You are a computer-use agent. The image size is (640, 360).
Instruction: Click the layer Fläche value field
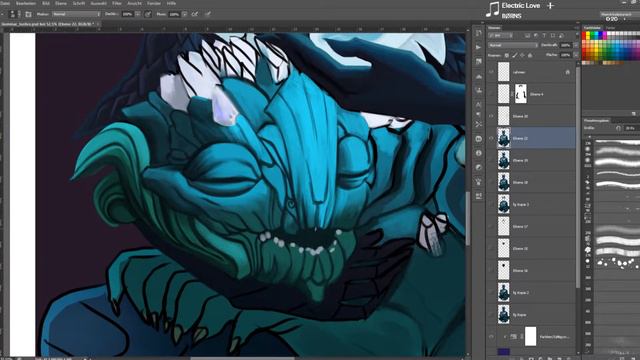point(566,55)
